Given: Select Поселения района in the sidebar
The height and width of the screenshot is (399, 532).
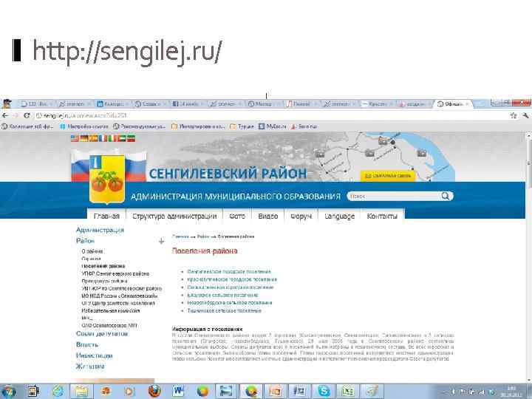Looking at the screenshot, I should point(103,266).
